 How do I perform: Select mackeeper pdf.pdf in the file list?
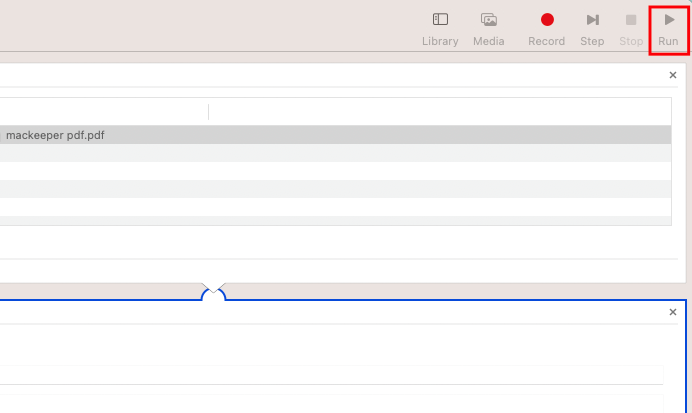tap(335, 135)
